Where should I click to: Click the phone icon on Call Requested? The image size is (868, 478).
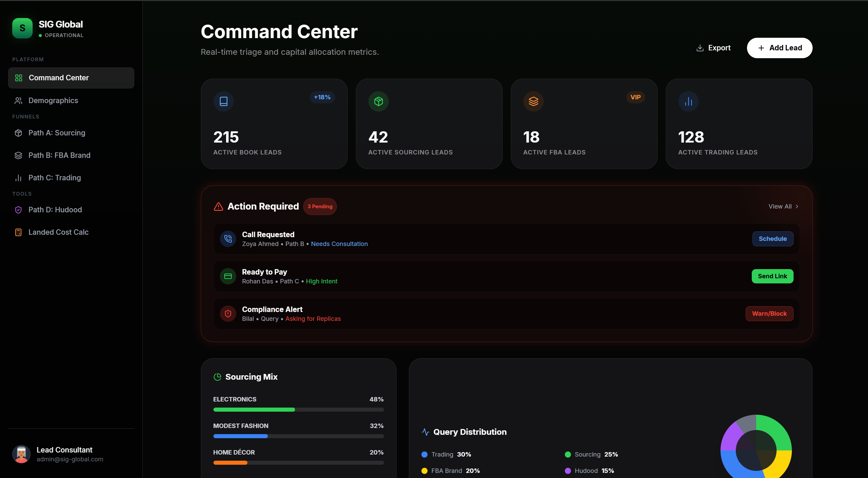point(228,238)
